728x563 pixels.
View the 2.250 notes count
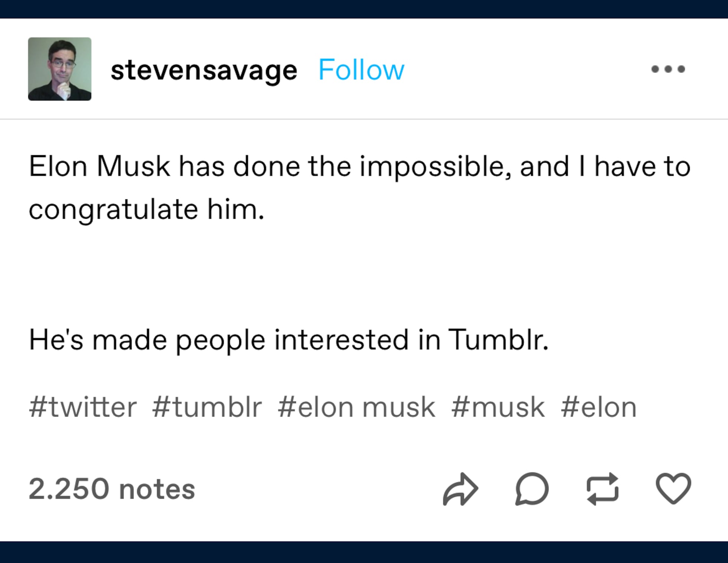point(112,489)
